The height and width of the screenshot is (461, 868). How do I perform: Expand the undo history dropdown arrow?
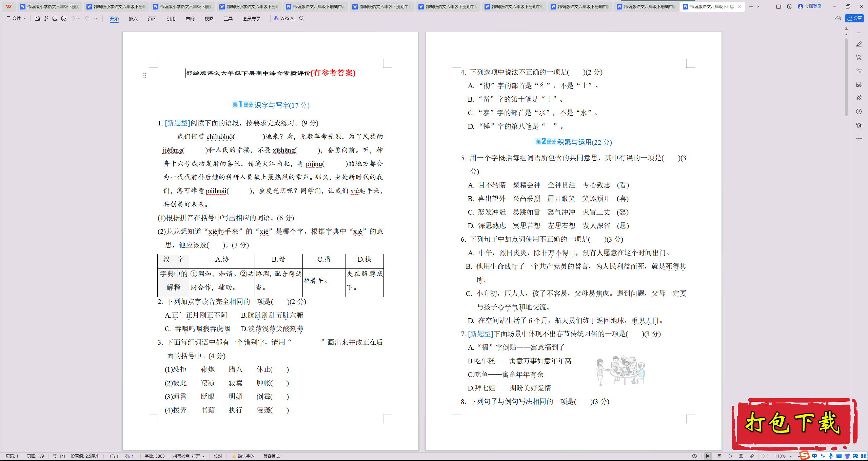(x=79, y=18)
